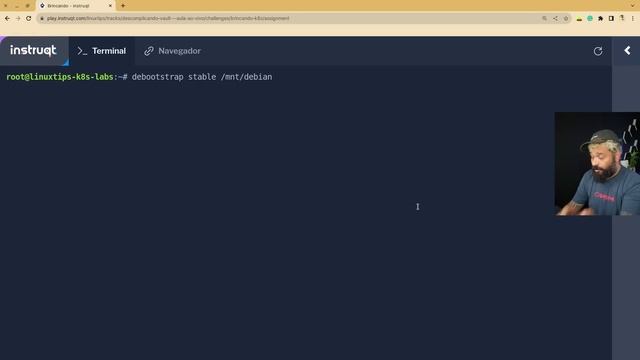Reload the terminal with the refresh icon

click(x=598, y=51)
